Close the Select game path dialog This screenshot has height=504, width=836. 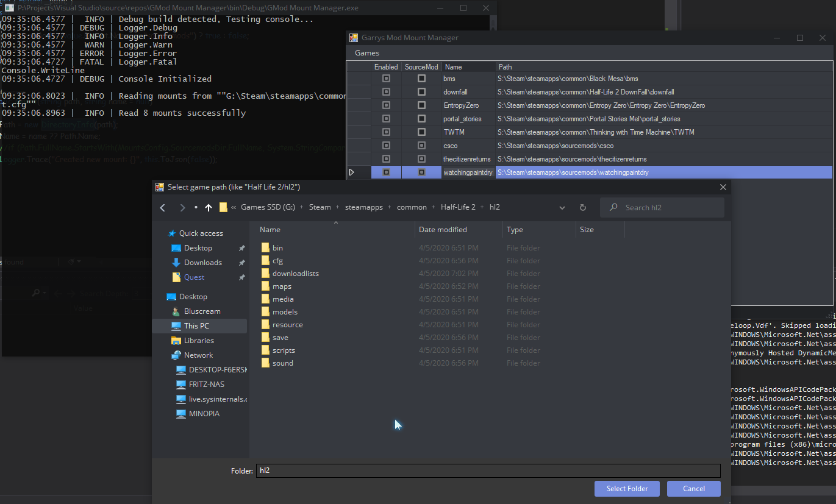coord(723,187)
